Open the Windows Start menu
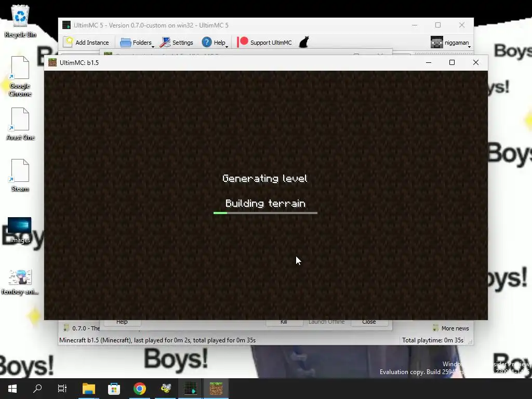 click(12, 389)
